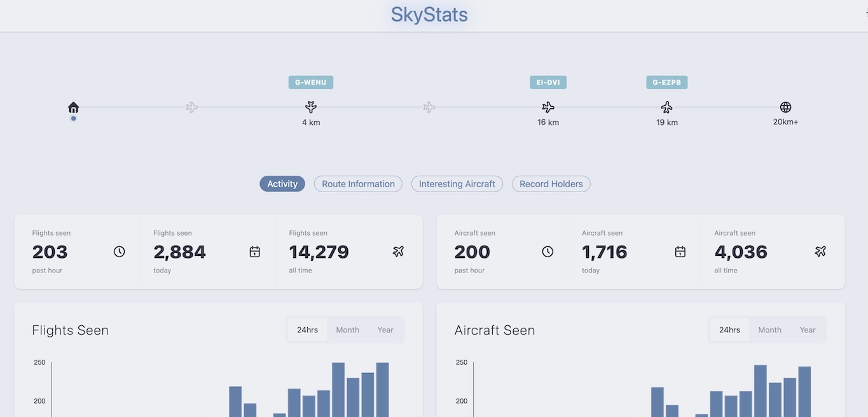Click the tallest rightmost bar in Flights Seen chart
The image size is (868, 417).
coord(382,390)
